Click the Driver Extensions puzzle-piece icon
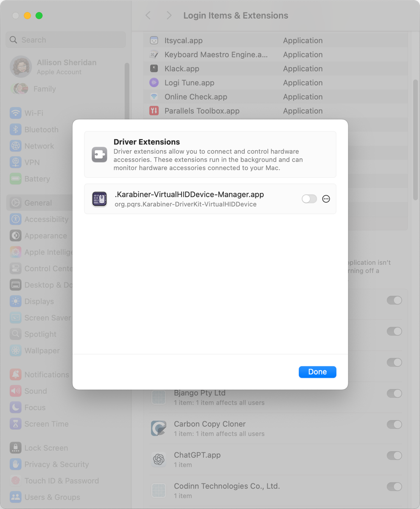The width and height of the screenshot is (420, 509). (99, 154)
